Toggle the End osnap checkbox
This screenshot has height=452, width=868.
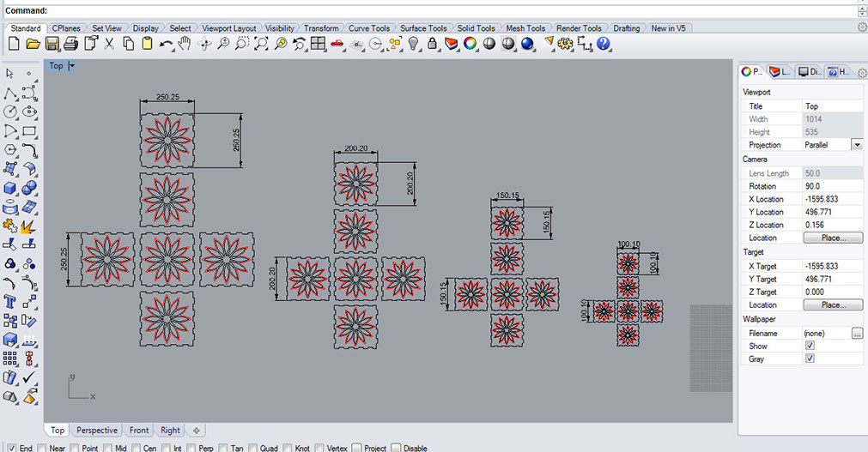coord(12,448)
